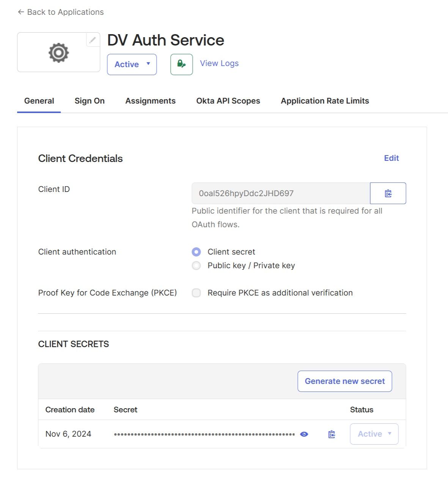
Task: Click the green lock key icon button
Action: coord(181,64)
